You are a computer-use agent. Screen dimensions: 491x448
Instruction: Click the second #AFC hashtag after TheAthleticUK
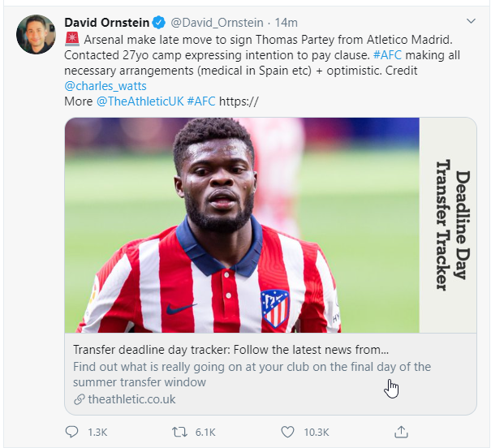201,101
